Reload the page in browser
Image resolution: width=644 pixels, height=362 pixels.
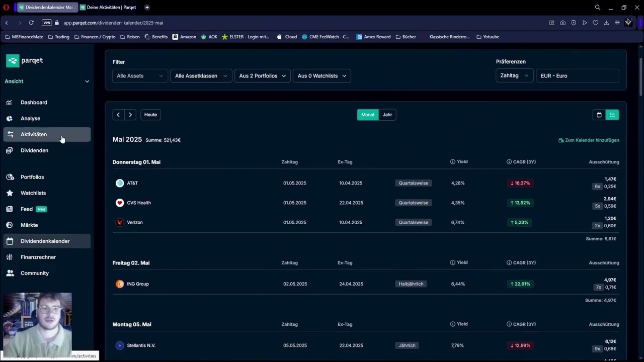[x=31, y=23]
